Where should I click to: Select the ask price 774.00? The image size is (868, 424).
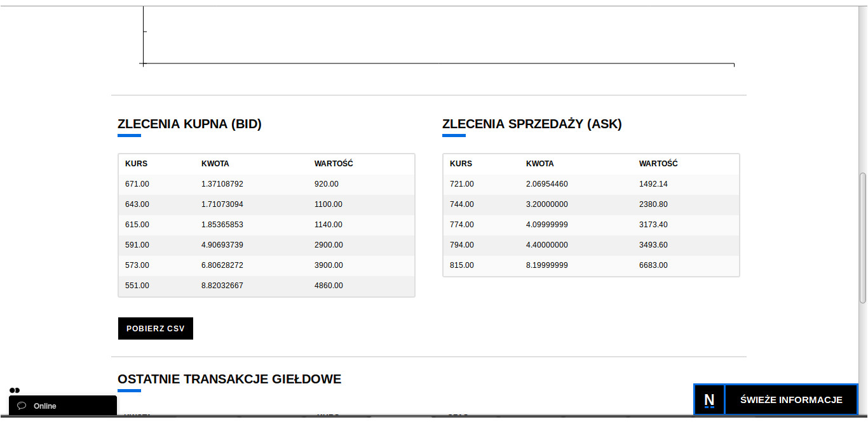[x=462, y=225]
